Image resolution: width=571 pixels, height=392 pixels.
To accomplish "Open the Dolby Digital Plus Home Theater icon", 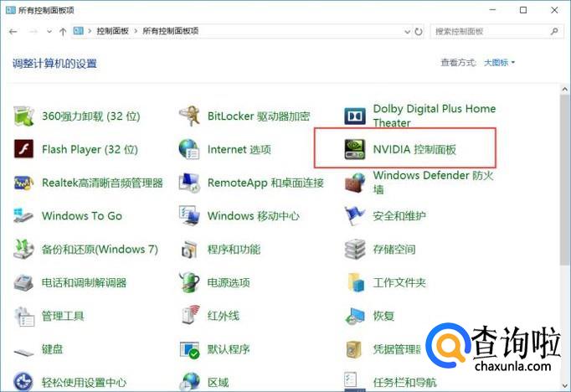I will tap(355, 116).
